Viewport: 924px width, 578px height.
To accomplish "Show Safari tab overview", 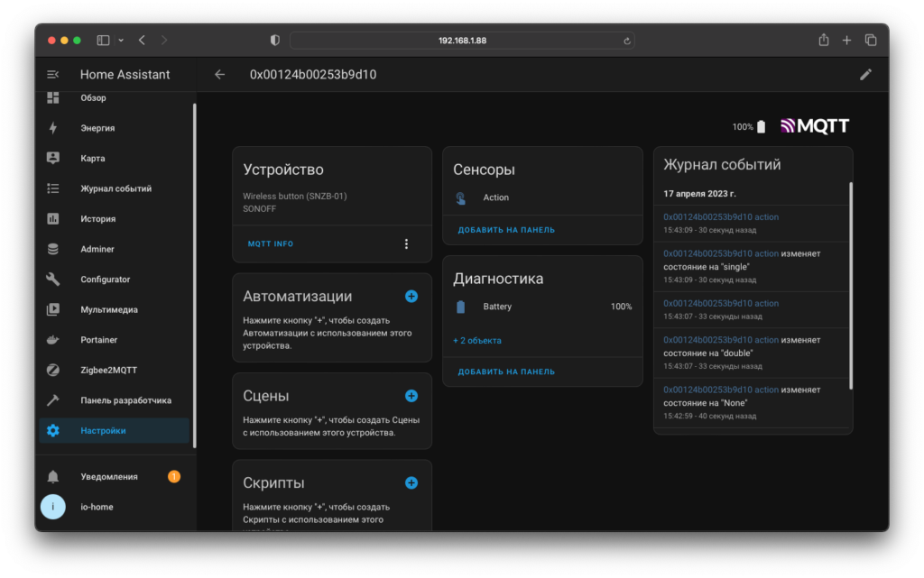I will pyautogui.click(x=871, y=40).
